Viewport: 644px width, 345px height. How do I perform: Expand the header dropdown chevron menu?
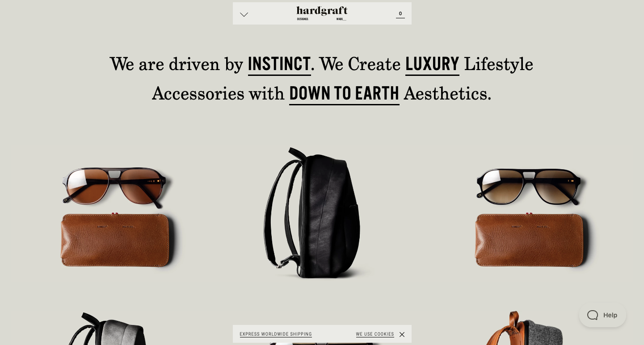244,14
